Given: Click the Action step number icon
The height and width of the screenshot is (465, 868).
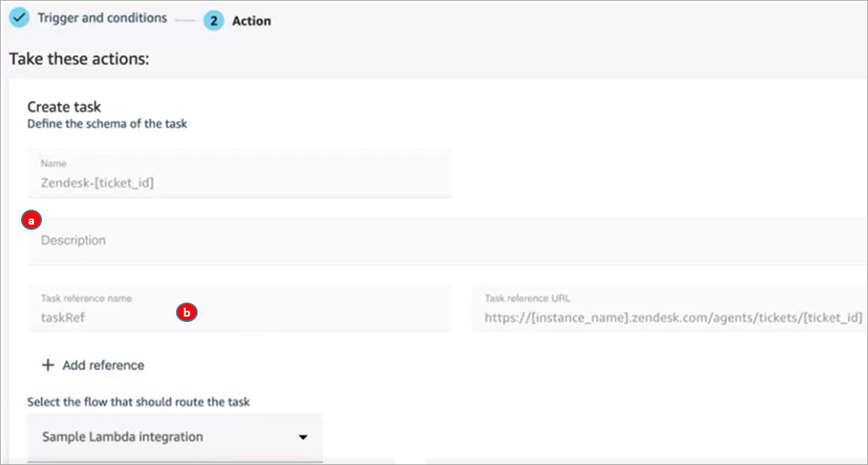Looking at the screenshot, I should click(213, 21).
